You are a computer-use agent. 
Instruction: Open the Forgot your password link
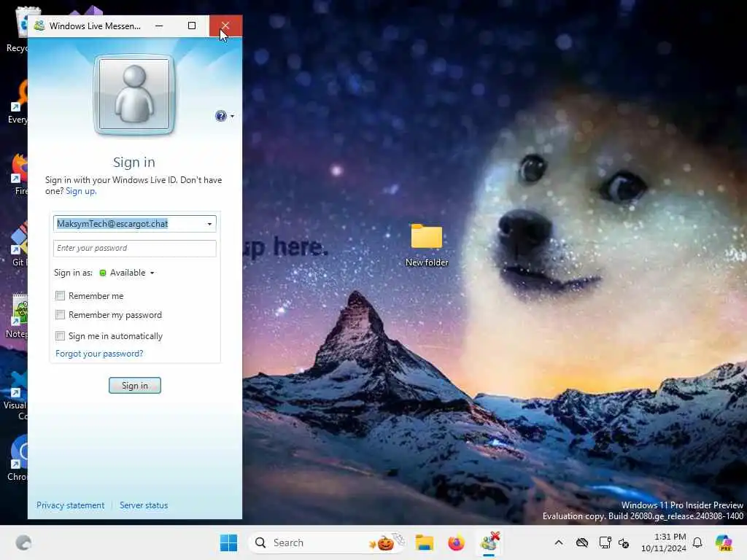(x=99, y=354)
